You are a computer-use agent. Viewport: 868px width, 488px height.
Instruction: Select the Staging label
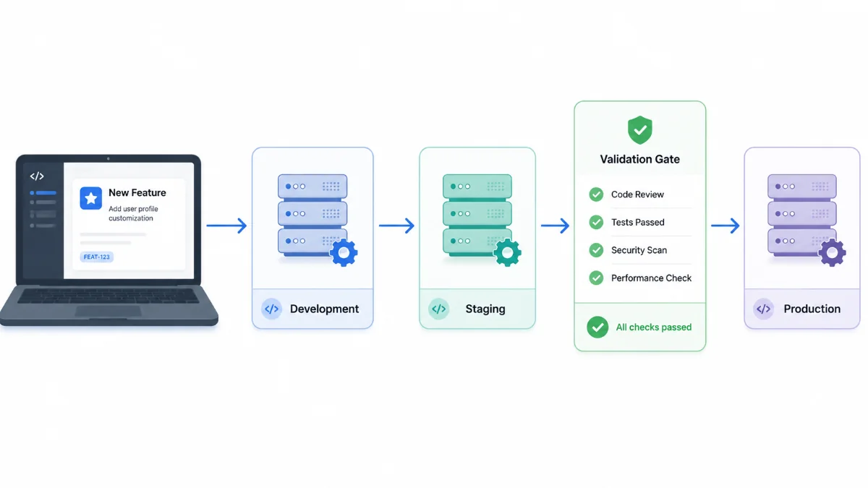[x=485, y=309]
